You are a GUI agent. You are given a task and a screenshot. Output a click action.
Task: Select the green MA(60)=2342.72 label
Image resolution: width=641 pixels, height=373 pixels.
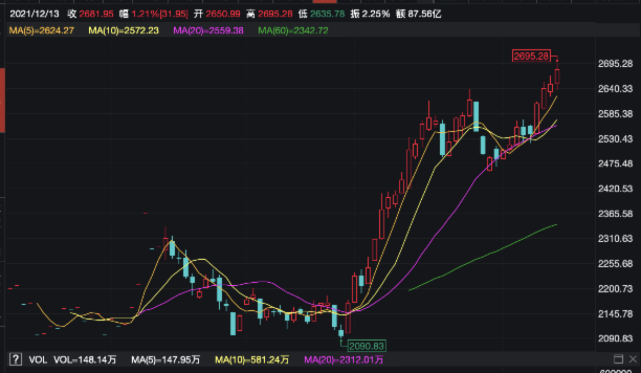pos(293,30)
